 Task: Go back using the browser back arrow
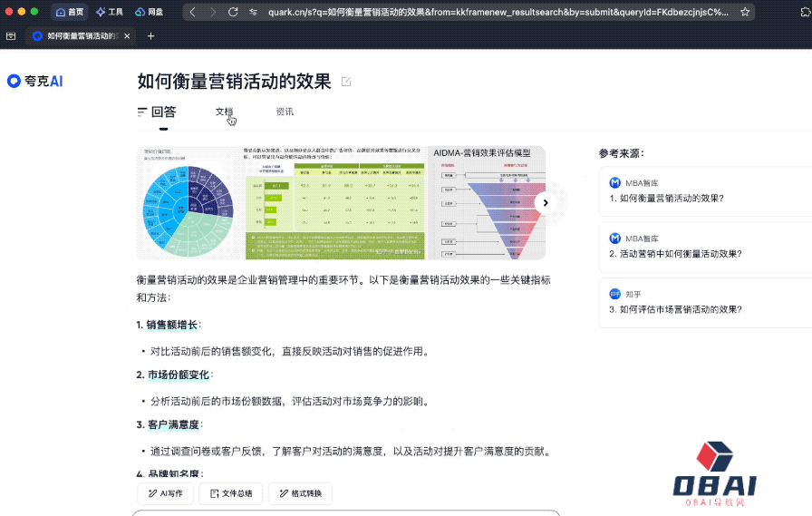coord(193,12)
